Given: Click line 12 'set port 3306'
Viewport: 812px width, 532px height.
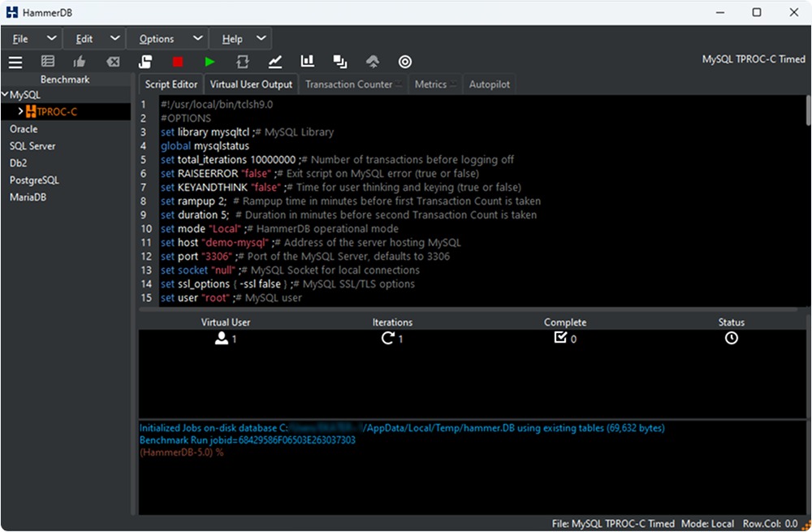Looking at the screenshot, I should 305,257.
